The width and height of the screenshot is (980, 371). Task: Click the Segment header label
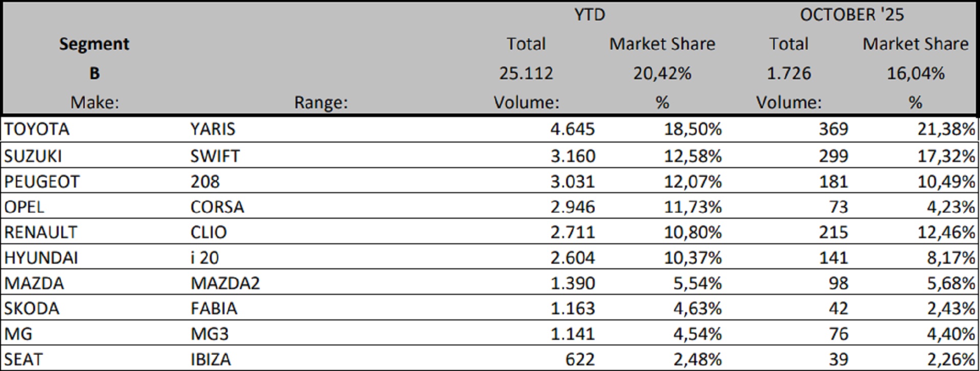coord(94,44)
